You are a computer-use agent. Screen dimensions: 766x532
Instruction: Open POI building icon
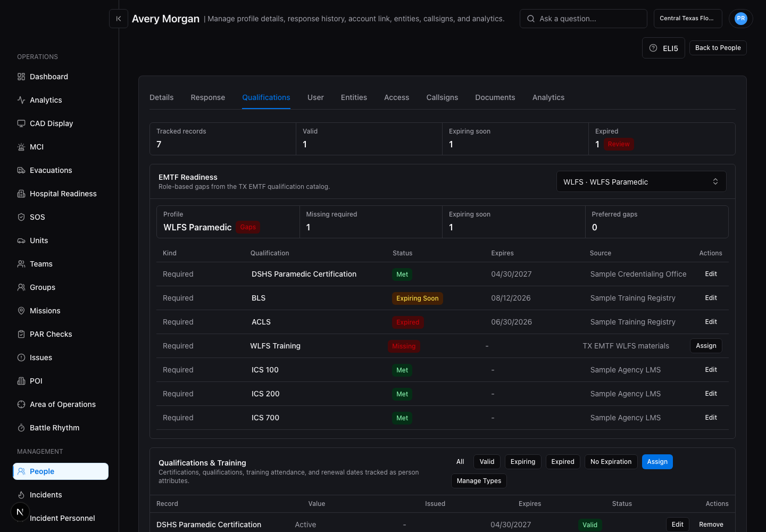coord(21,381)
